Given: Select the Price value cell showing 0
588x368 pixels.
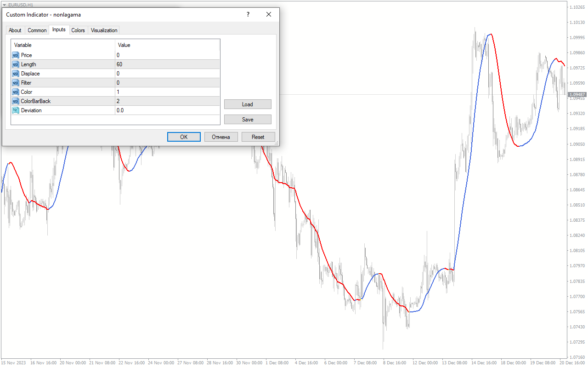Looking at the screenshot, I should tap(167, 55).
